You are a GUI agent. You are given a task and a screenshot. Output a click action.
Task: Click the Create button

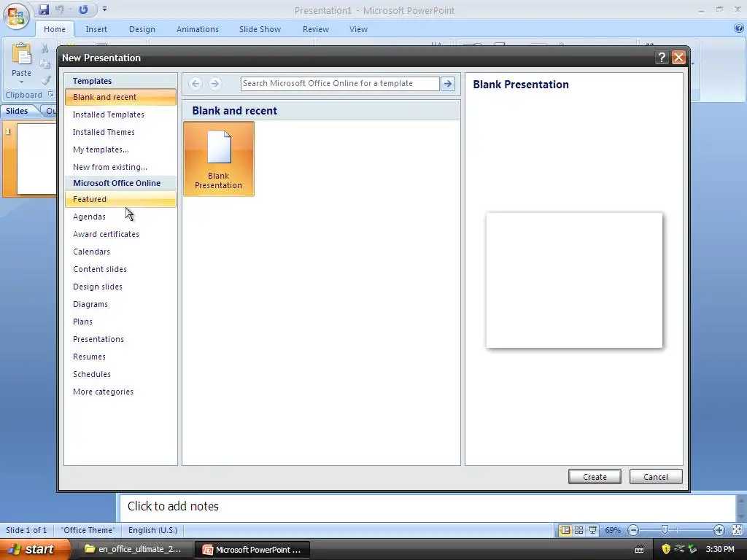tap(595, 477)
